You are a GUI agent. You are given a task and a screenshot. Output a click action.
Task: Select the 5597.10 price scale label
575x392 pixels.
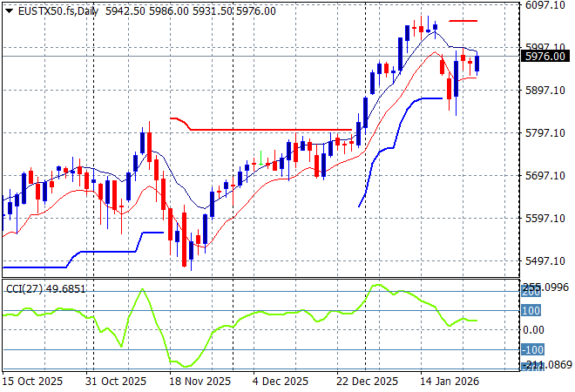click(545, 219)
